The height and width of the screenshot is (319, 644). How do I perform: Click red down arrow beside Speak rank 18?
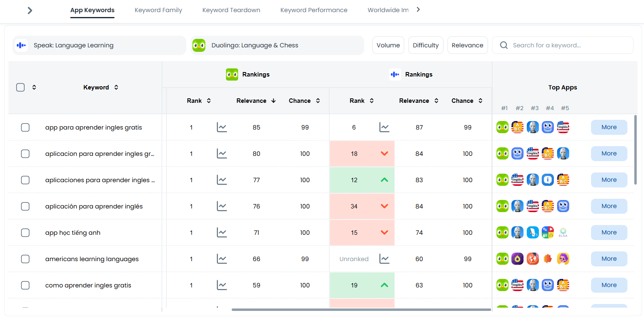[384, 154]
